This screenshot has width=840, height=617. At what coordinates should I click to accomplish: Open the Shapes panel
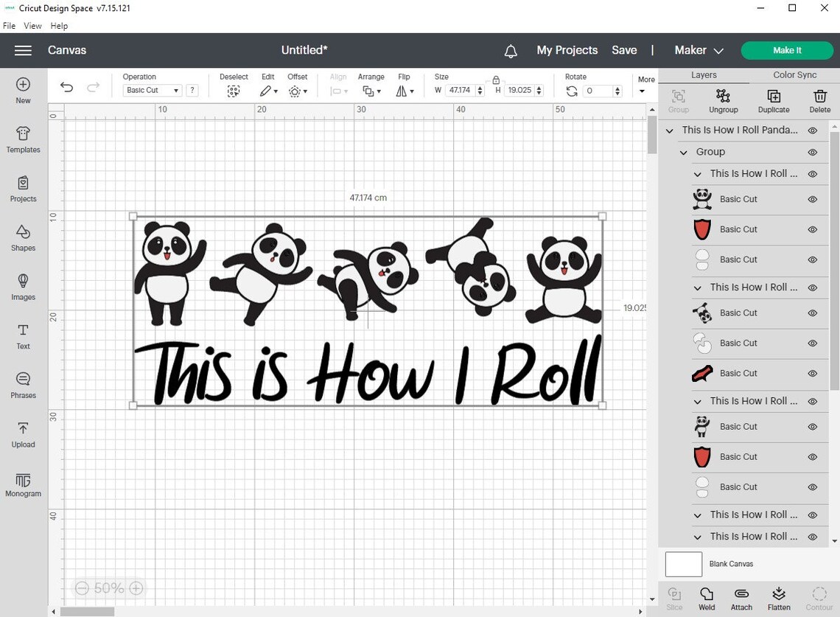coord(23,238)
